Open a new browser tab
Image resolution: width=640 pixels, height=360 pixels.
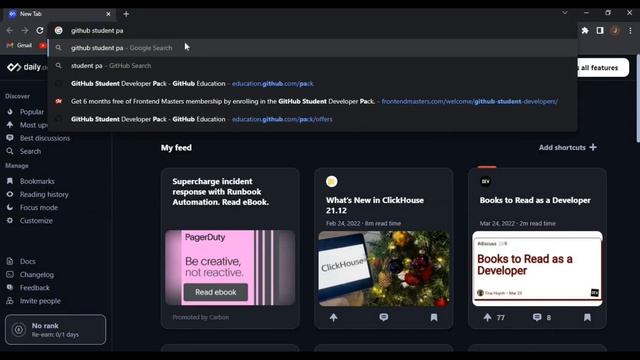point(126,14)
